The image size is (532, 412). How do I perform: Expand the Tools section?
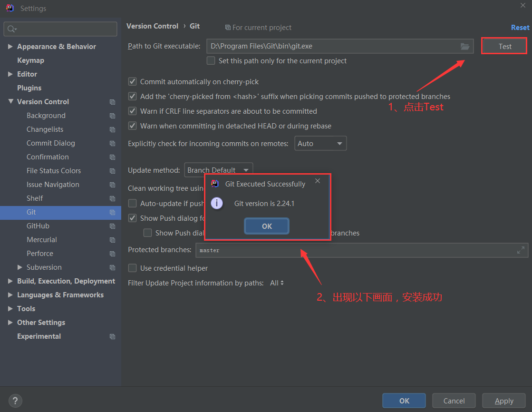pos(10,308)
